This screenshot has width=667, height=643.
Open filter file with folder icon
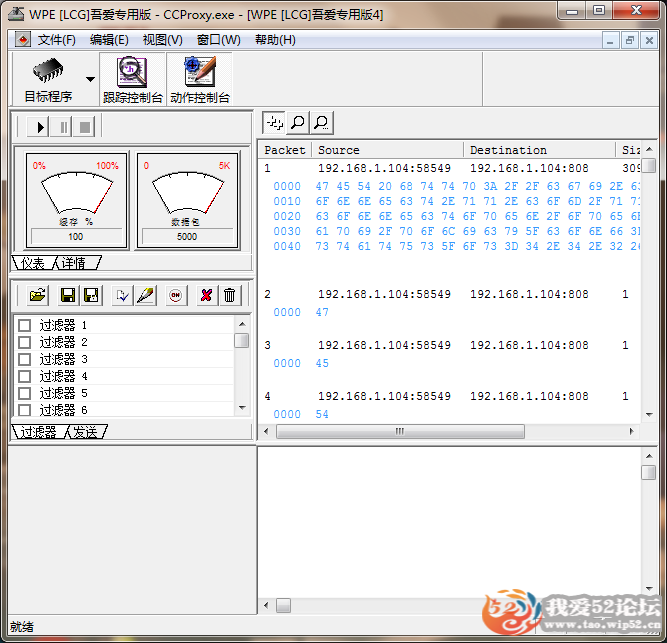point(37,295)
